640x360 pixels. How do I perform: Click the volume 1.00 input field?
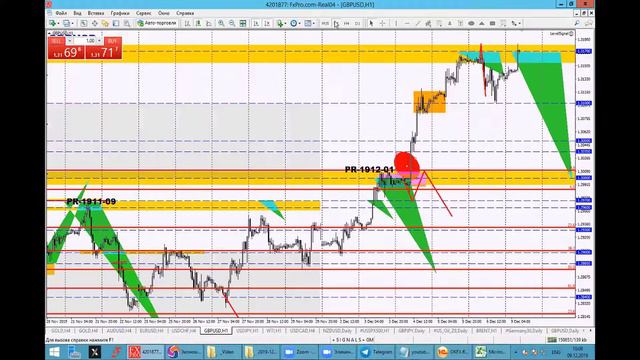point(85,41)
